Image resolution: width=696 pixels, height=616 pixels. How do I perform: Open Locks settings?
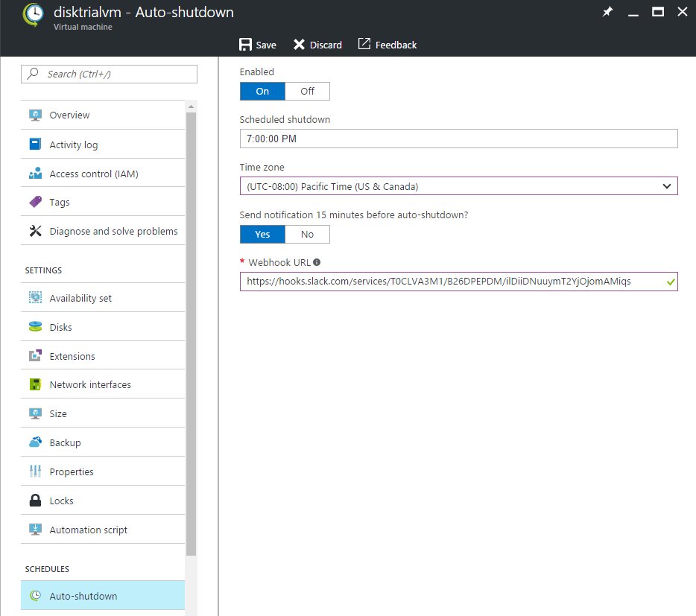(103, 501)
